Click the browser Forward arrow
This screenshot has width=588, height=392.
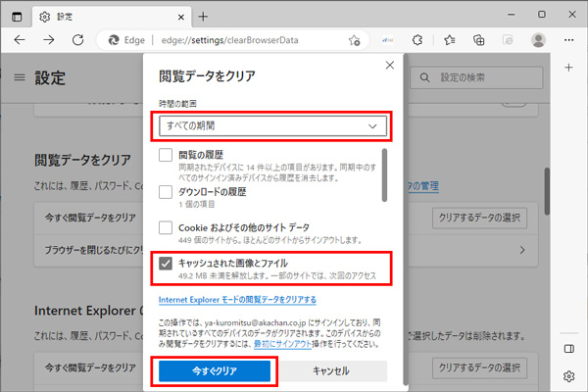click(48, 40)
